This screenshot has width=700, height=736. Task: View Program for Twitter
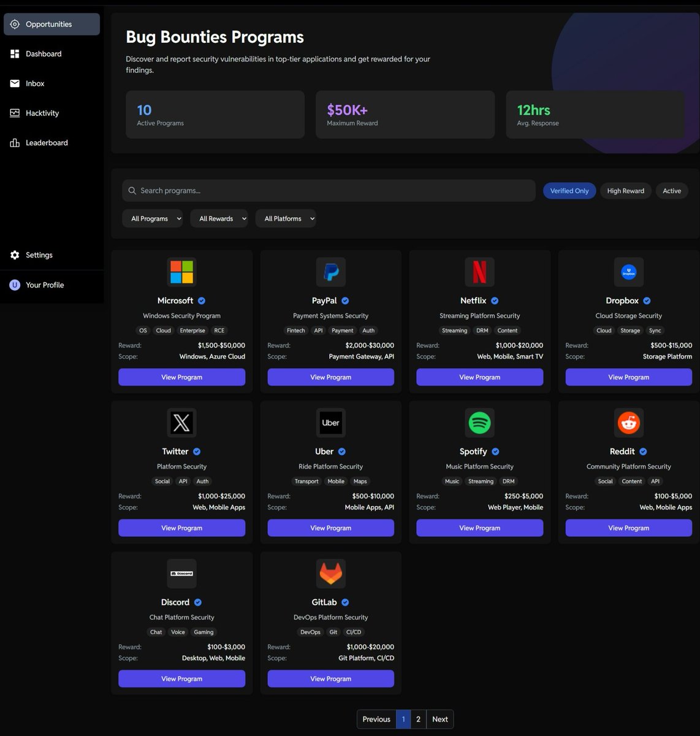181,528
